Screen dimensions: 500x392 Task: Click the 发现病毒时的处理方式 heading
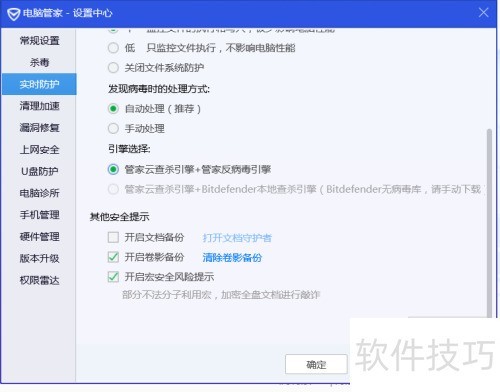coord(159,89)
